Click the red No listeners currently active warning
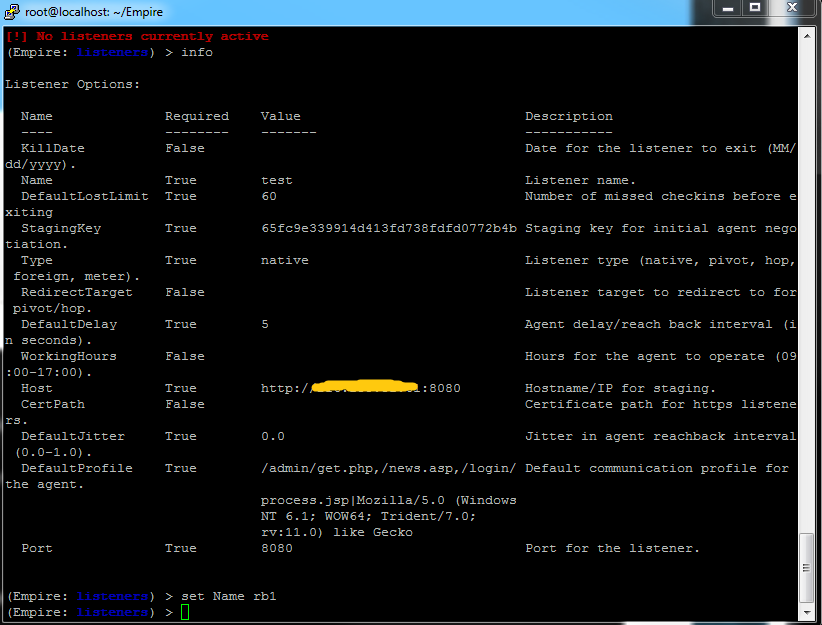Screen dimensions: 822x625 pos(138,35)
